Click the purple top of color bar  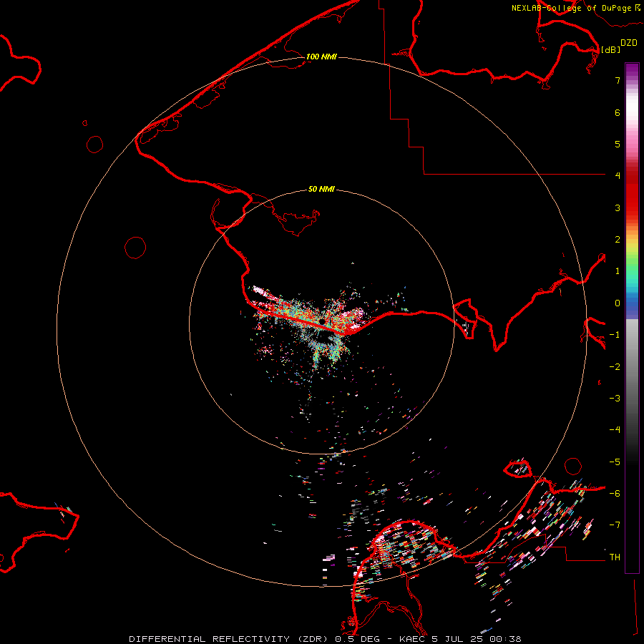[632, 70]
